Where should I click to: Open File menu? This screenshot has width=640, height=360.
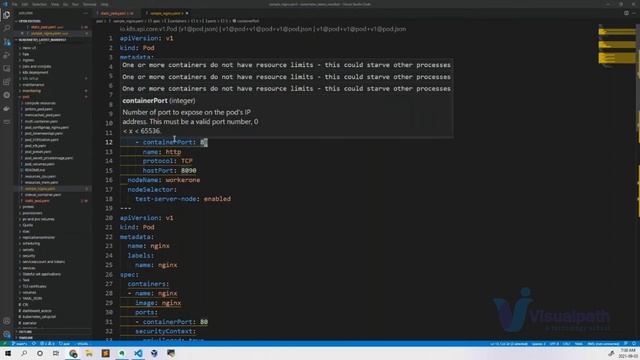15,4
